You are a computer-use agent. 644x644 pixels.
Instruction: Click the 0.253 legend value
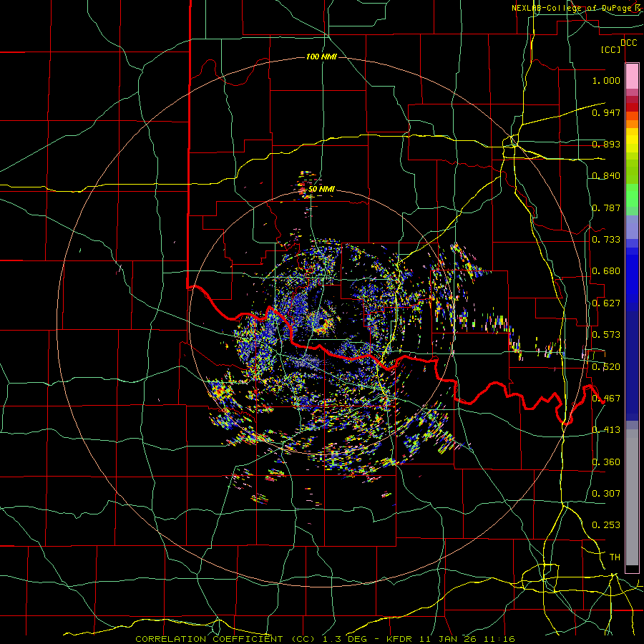tap(606, 525)
